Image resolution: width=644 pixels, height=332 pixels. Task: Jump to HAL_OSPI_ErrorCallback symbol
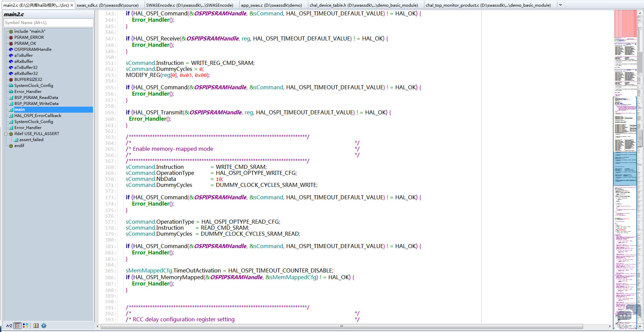click(x=38, y=116)
